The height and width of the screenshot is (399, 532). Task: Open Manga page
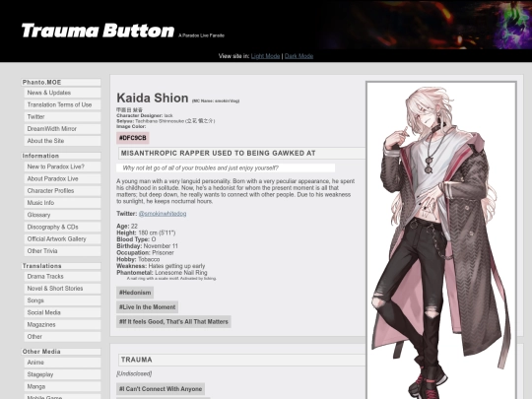[x=62, y=386]
